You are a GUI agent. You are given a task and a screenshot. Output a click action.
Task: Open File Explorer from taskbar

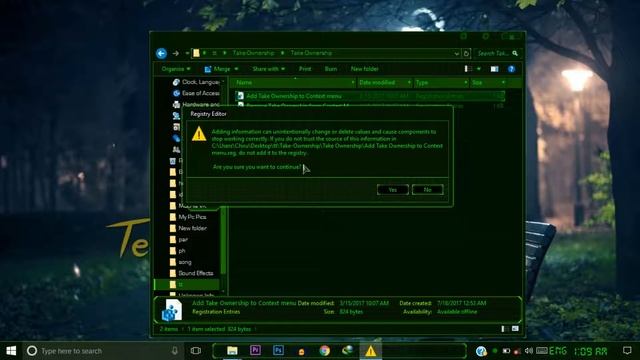[232, 351]
